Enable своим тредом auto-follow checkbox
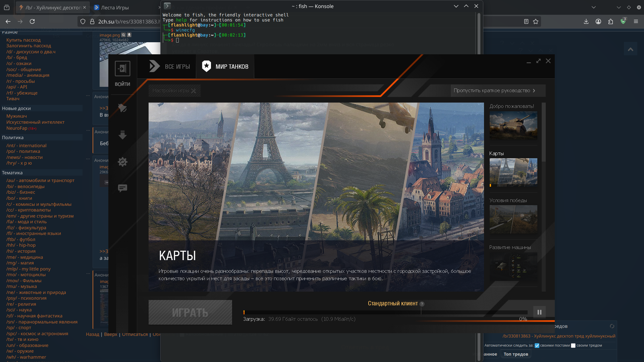 [x=573, y=346]
